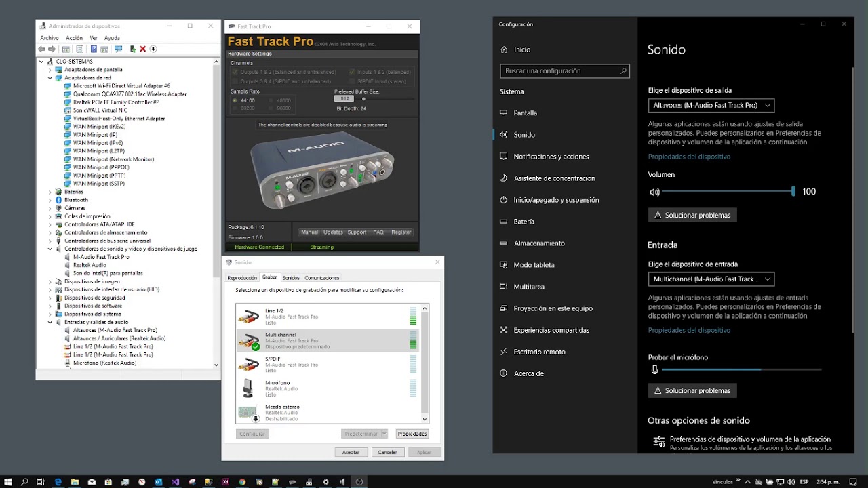Image resolution: width=868 pixels, height=488 pixels.
Task: Click the update driver icon with green arrow
Action: click(x=133, y=49)
